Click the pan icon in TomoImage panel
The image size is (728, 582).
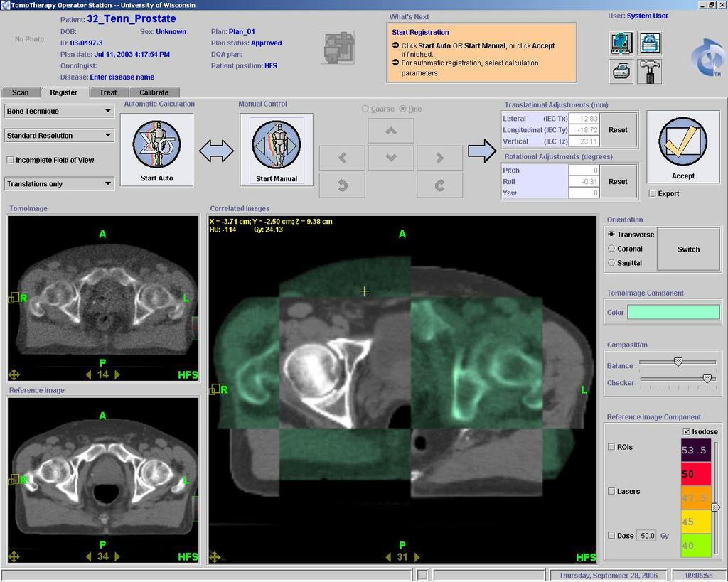click(14, 375)
